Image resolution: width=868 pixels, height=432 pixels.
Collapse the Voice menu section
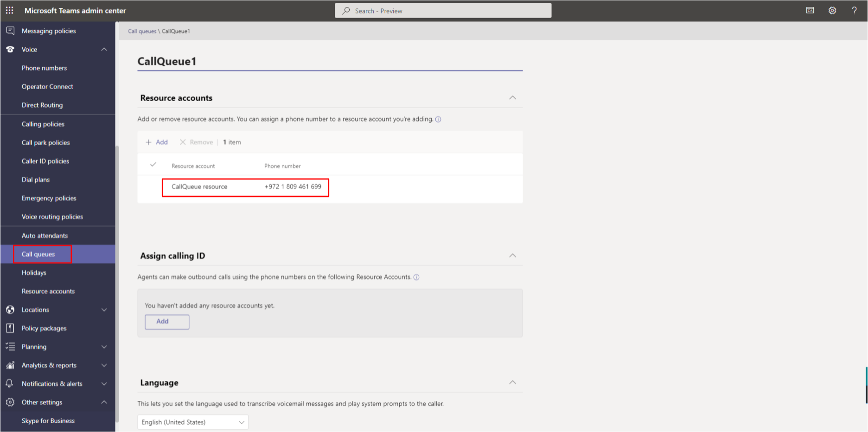coord(104,49)
